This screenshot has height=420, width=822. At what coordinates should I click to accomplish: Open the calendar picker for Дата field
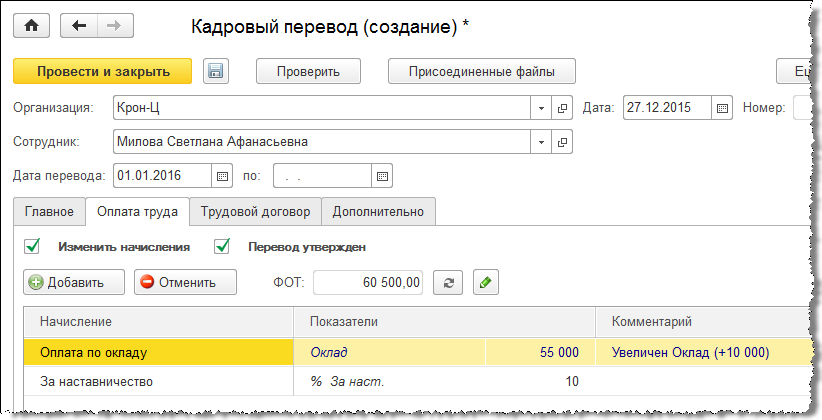pyautogui.click(x=724, y=108)
